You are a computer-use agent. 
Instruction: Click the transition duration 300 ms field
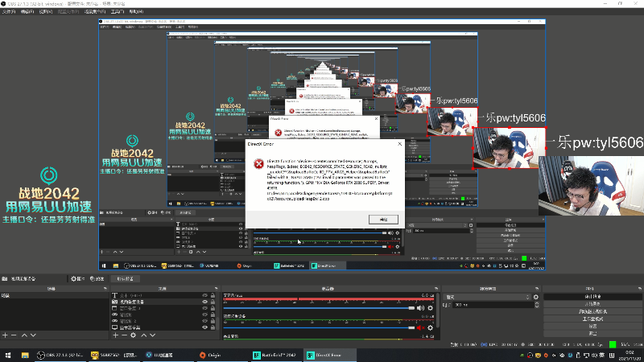coord(493,305)
